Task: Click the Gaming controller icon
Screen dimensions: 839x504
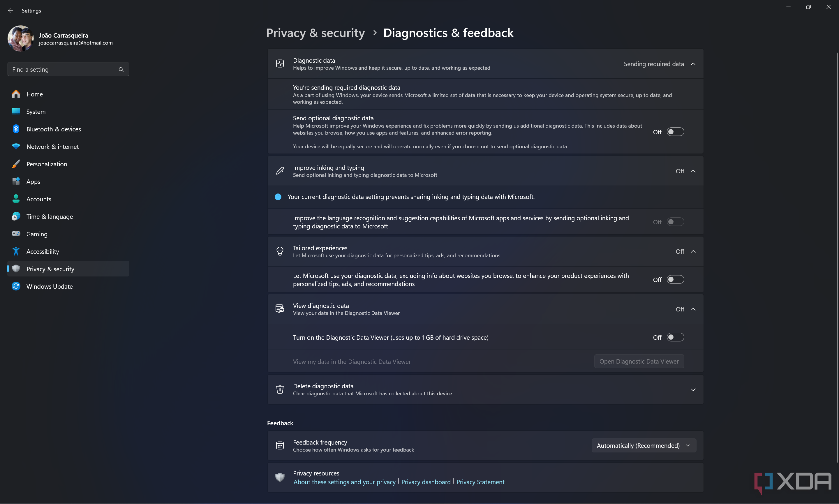Action: (x=16, y=234)
